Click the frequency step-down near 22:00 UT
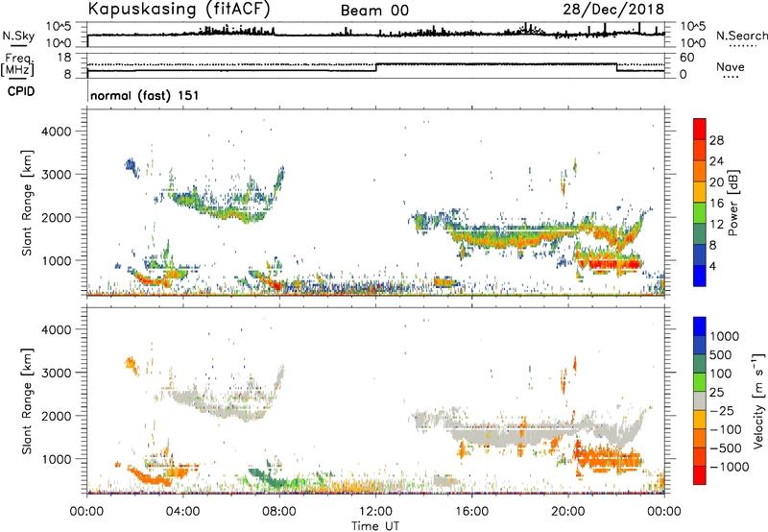The height and width of the screenshot is (532, 768). coord(616,67)
